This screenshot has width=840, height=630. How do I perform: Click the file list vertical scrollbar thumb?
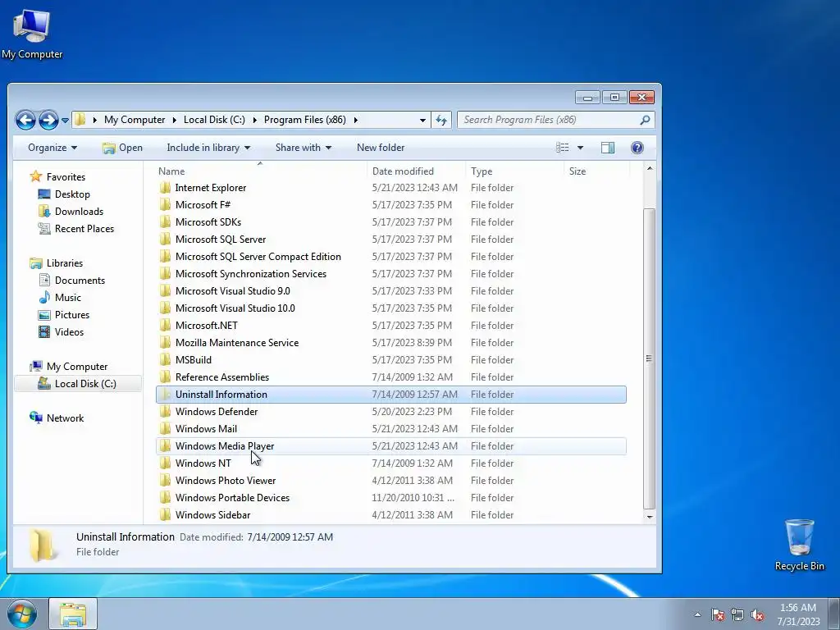click(650, 358)
